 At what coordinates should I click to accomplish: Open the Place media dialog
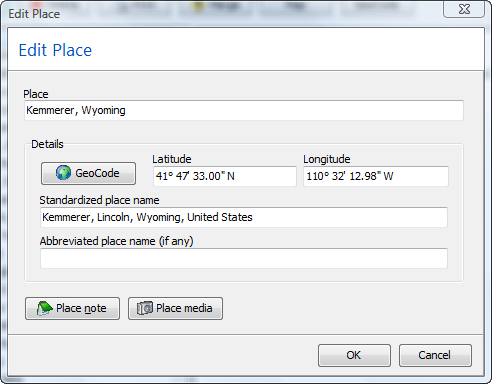click(175, 309)
